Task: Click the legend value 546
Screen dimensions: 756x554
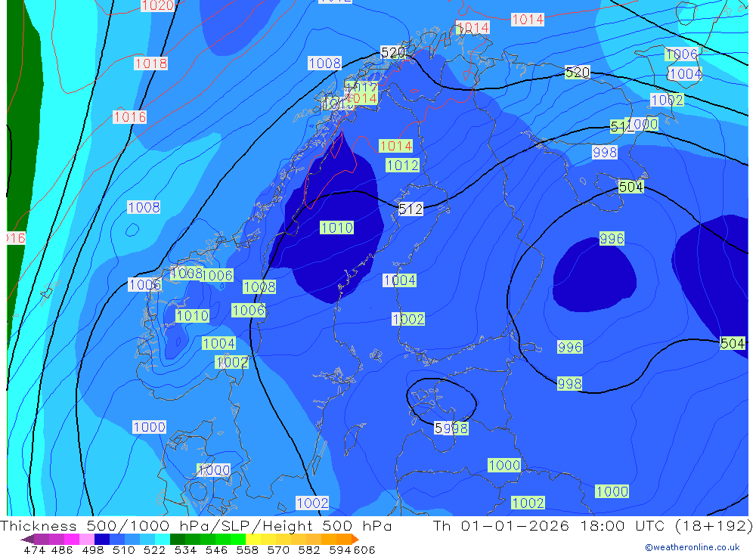Action: 216,550
